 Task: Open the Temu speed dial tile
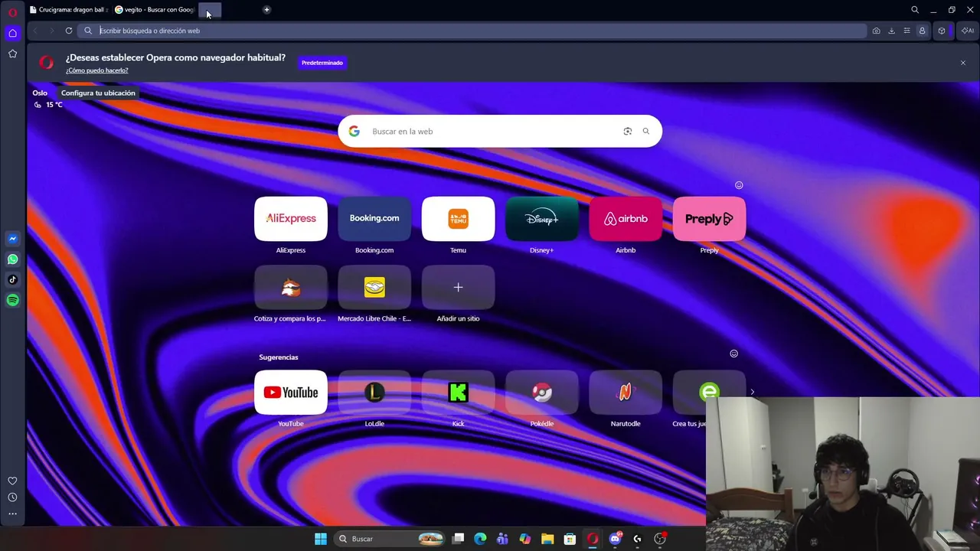pyautogui.click(x=458, y=219)
